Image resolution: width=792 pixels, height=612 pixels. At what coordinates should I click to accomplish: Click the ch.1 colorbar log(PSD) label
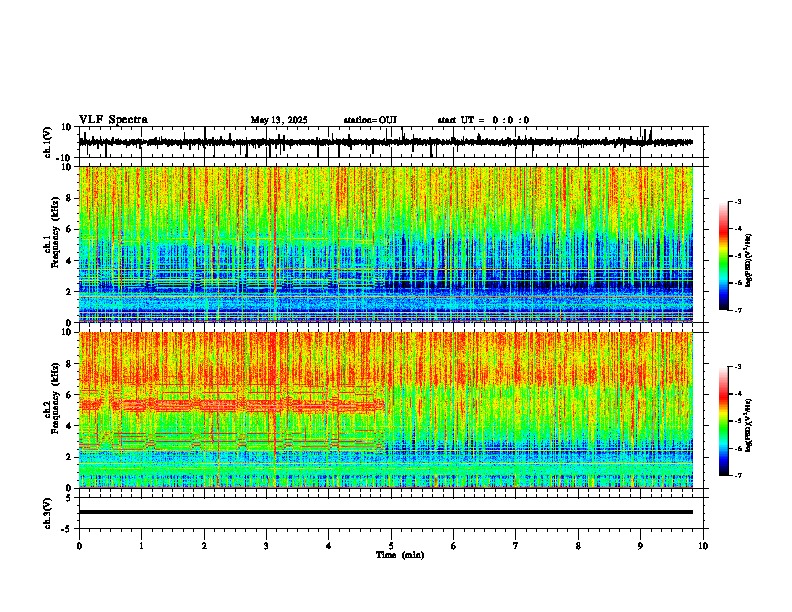tap(748, 260)
